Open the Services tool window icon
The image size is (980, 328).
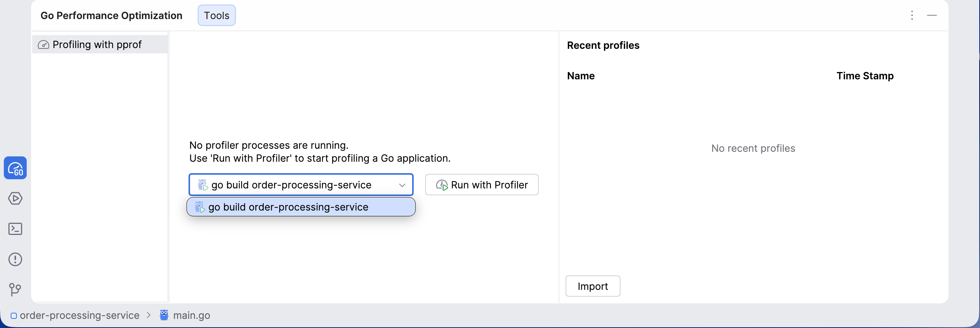(x=15, y=198)
